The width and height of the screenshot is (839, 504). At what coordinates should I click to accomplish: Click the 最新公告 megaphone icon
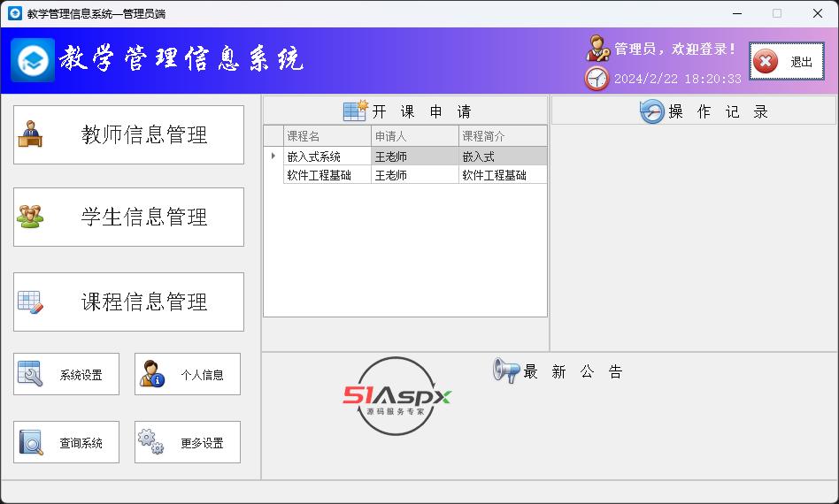[x=506, y=370]
